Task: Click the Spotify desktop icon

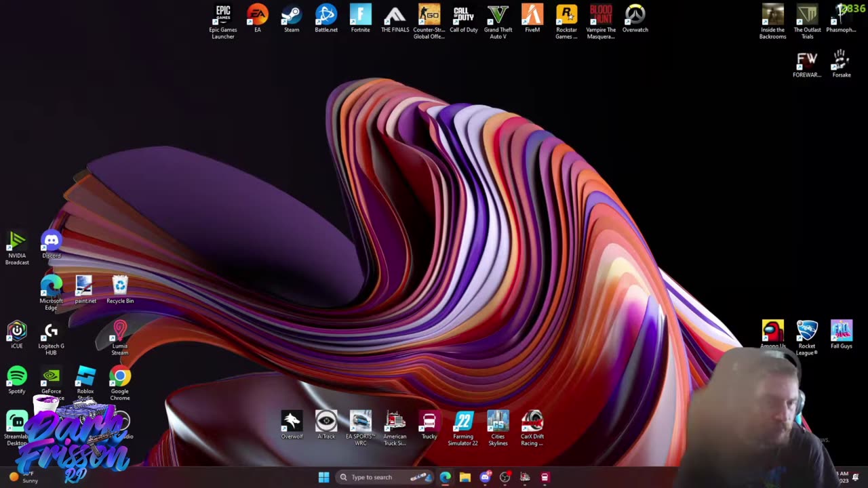Action: tap(17, 380)
